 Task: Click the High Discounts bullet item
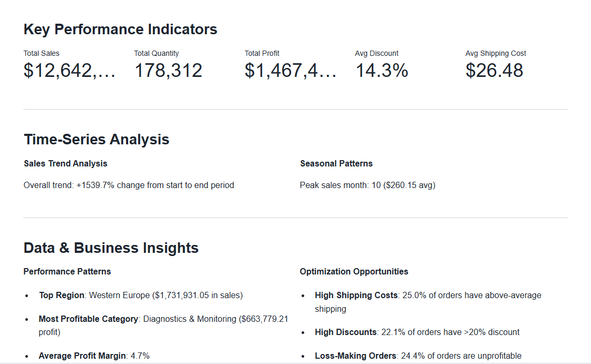point(417,332)
